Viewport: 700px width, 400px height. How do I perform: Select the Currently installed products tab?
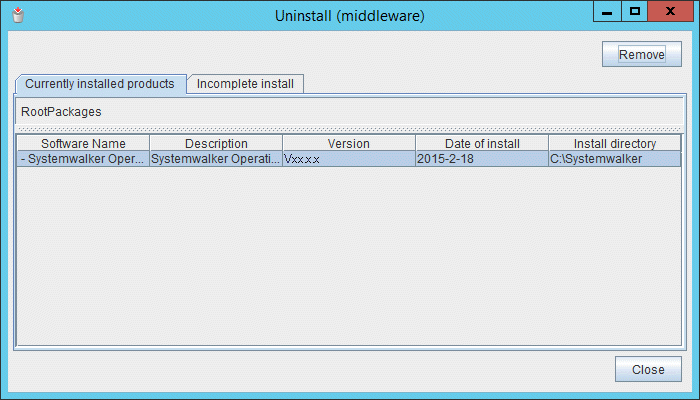[100, 83]
